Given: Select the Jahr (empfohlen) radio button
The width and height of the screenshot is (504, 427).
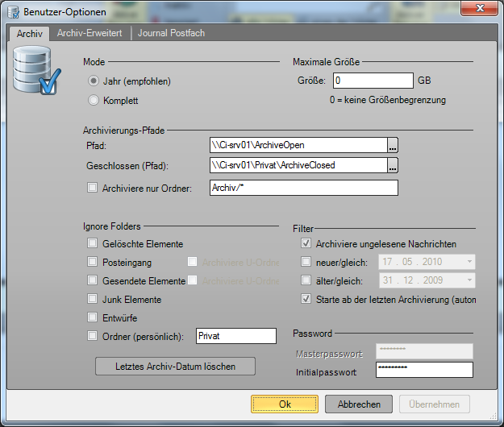Looking at the screenshot, I should tap(94, 81).
